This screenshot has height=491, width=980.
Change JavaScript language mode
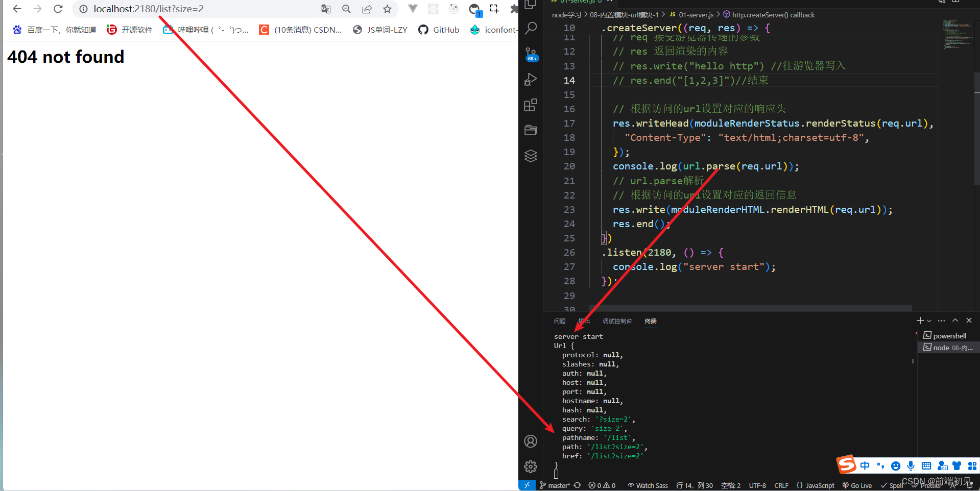pyautogui.click(x=815, y=485)
